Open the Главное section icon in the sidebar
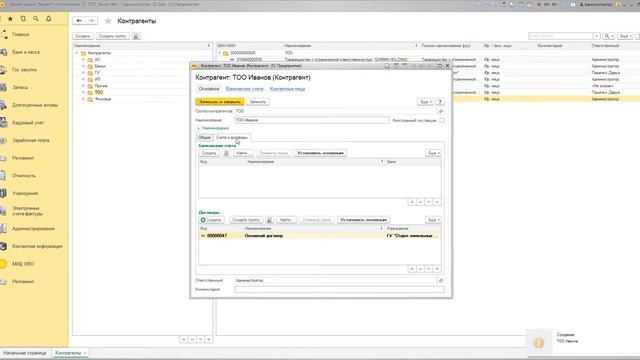 pyautogui.click(x=4, y=34)
